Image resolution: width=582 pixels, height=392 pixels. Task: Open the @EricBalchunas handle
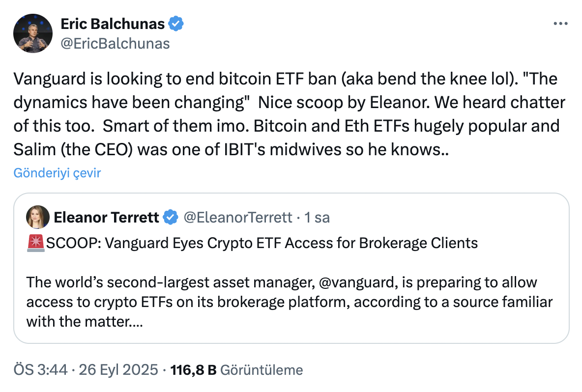[x=116, y=44]
